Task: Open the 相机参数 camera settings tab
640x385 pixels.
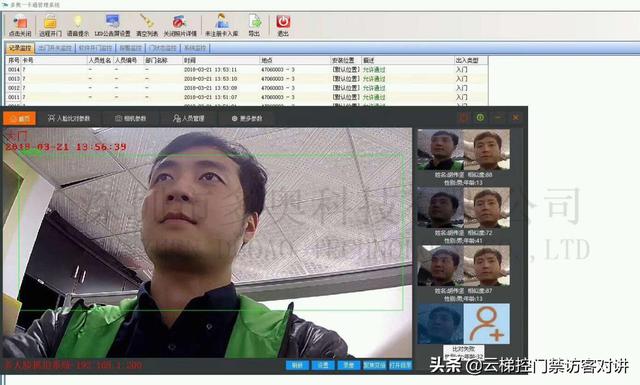Action: 130,118
